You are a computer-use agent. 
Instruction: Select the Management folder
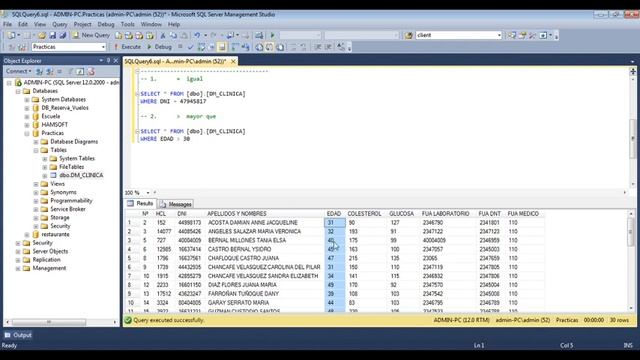49,269
